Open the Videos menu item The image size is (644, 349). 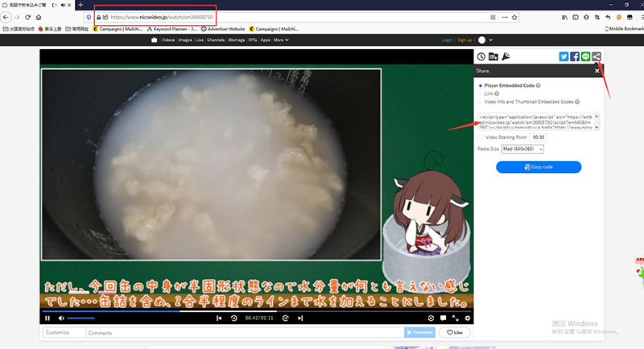click(x=168, y=40)
